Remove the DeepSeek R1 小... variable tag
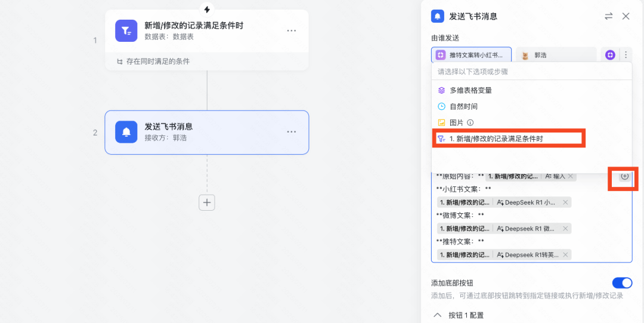Viewport: 644px width, 323px height. (565, 202)
